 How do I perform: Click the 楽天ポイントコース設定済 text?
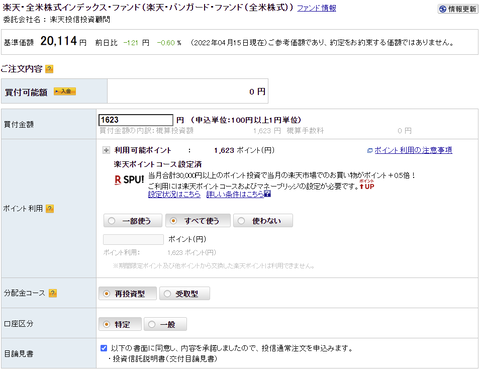(157, 164)
